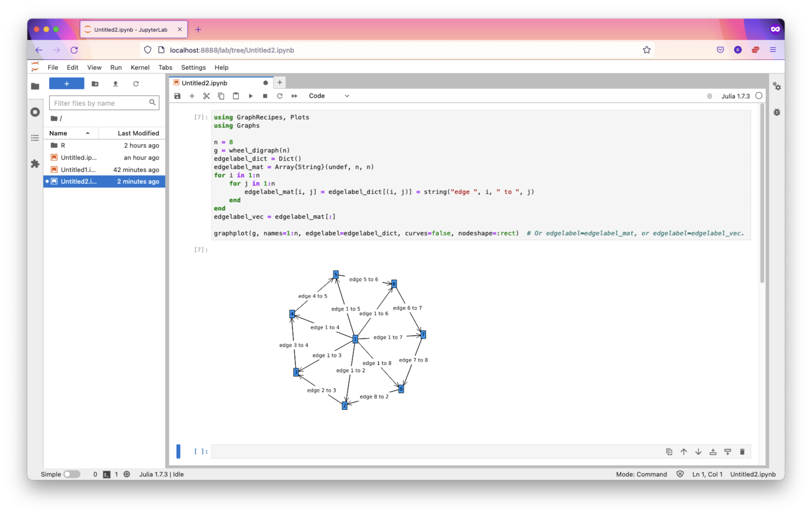This screenshot has width=812, height=516.
Task: Open the Property Inspector gears icon
Action: pos(777,86)
